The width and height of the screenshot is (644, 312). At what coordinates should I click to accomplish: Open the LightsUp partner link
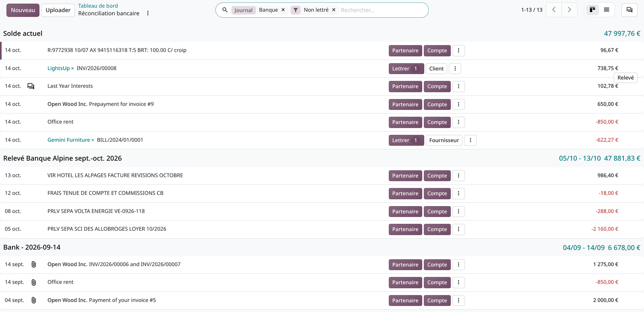tap(58, 68)
